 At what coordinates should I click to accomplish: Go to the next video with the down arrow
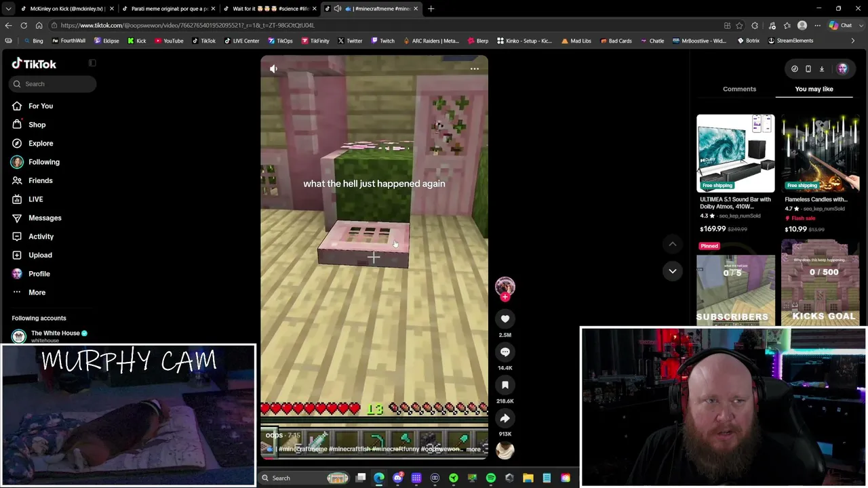[x=673, y=271]
